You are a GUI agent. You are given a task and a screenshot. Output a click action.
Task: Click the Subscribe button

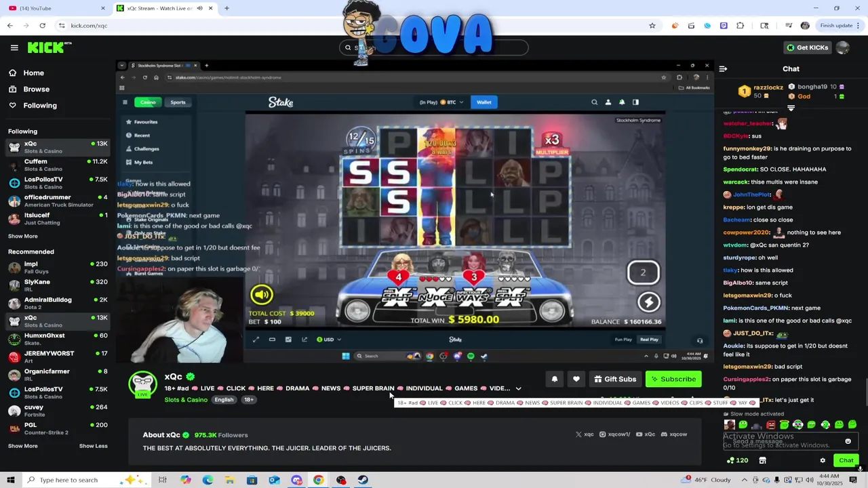[673, 380]
